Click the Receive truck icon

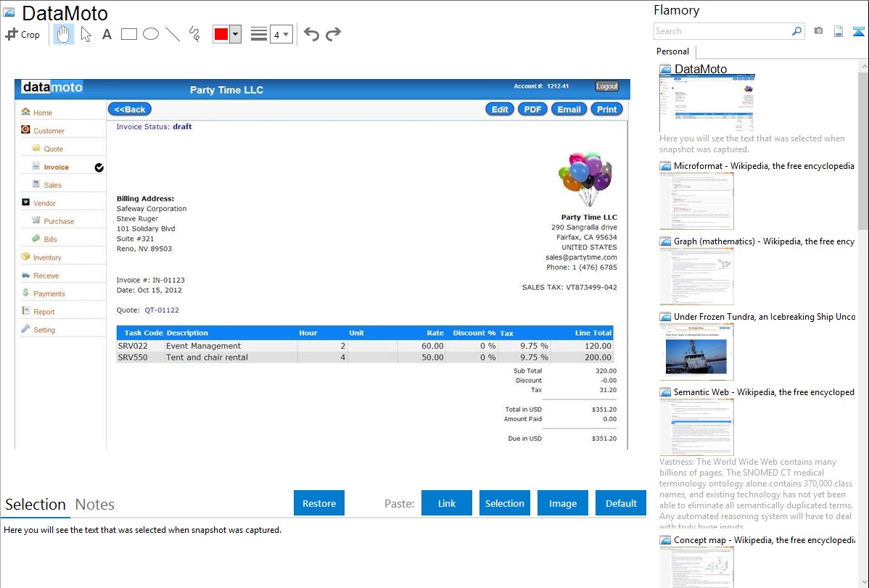point(25,275)
